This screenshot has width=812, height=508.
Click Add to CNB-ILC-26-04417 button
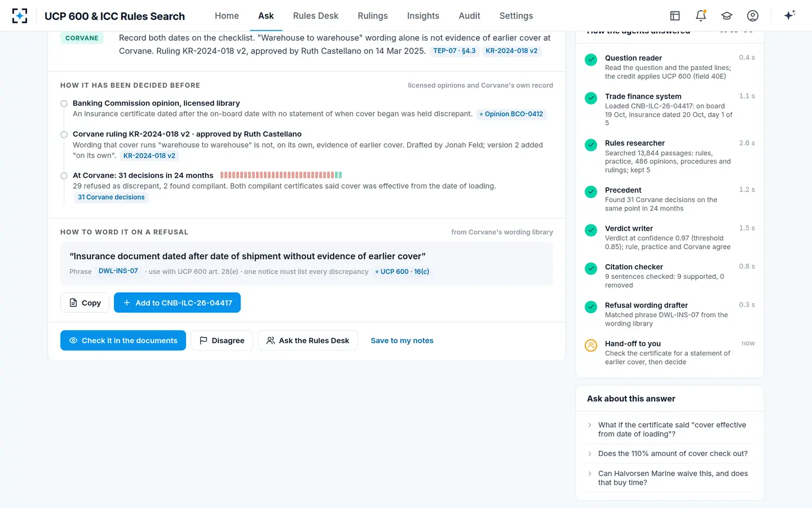(177, 303)
